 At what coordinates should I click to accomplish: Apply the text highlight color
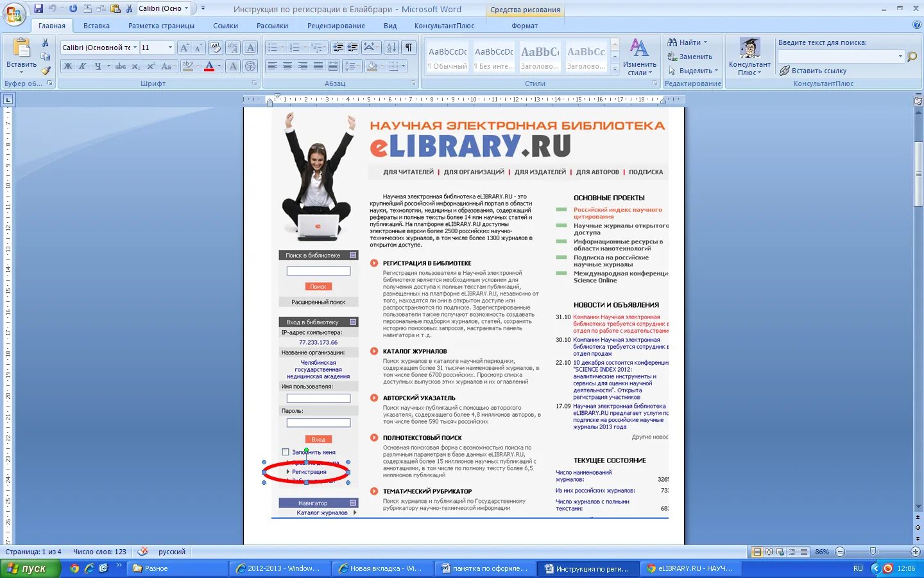click(187, 66)
